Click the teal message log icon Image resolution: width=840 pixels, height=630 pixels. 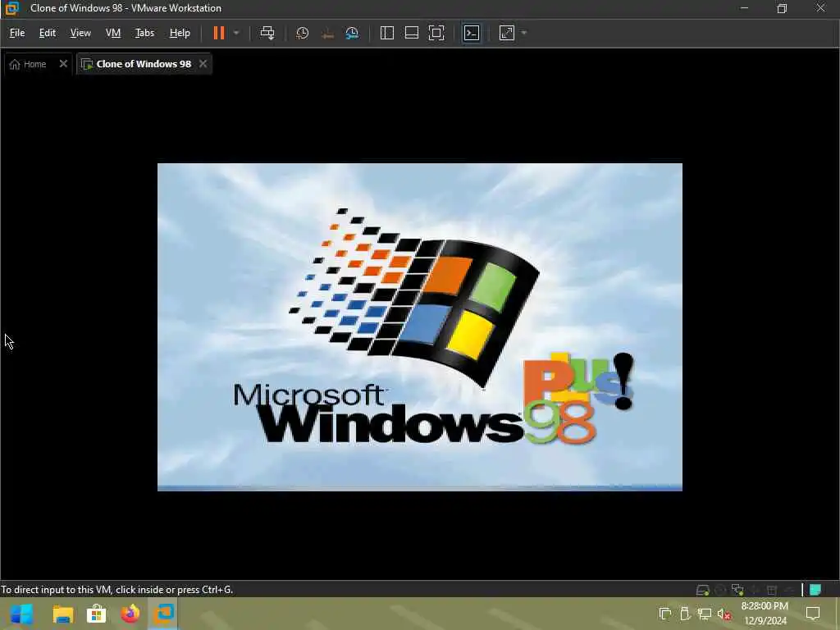click(x=815, y=591)
